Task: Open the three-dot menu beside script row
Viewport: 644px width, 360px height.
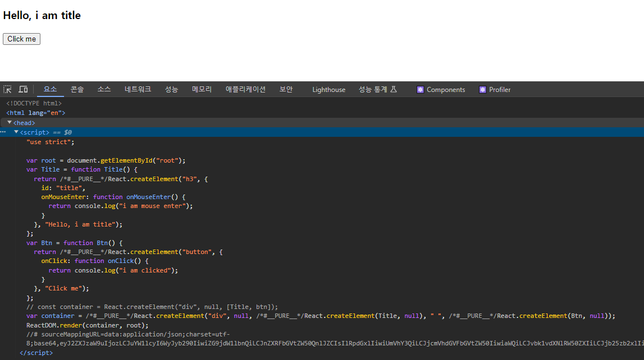Action: (3, 132)
